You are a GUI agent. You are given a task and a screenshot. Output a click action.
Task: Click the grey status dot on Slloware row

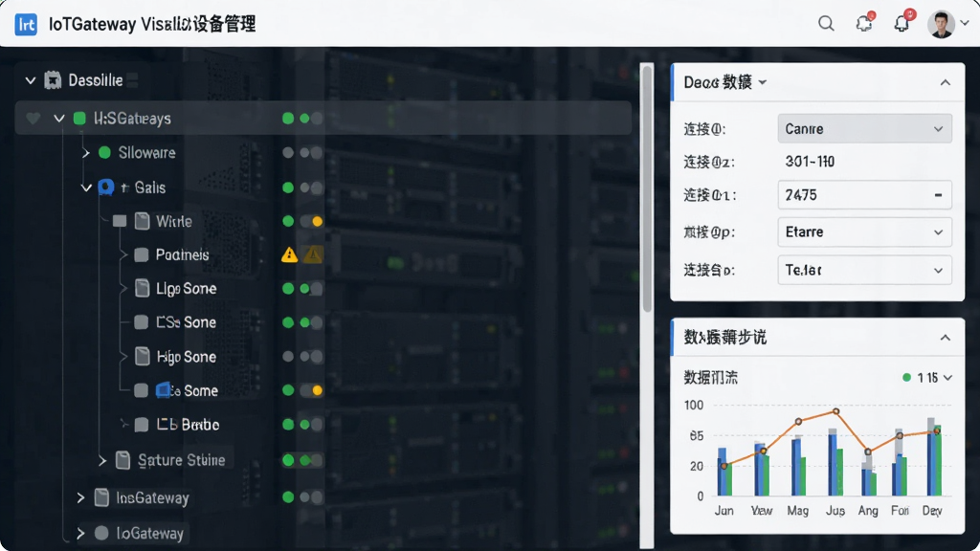click(x=287, y=152)
